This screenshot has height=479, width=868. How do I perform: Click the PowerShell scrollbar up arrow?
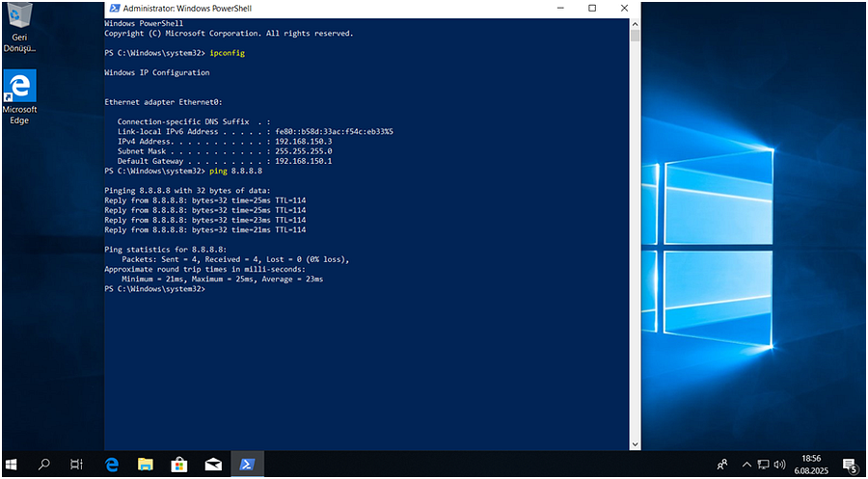coord(635,23)
